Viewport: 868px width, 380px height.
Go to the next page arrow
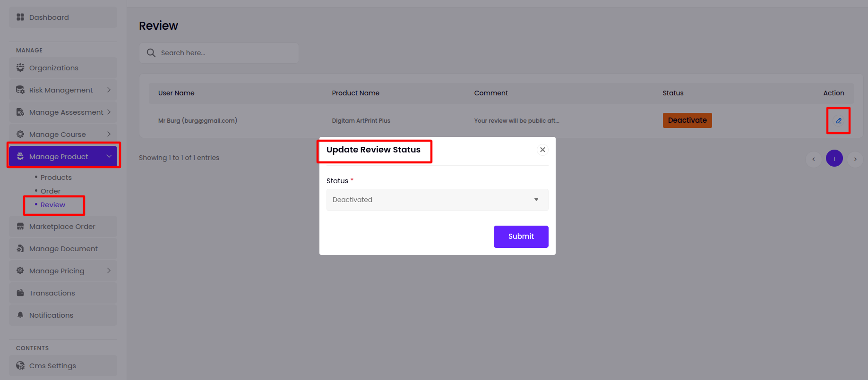(x=855, y=159)
